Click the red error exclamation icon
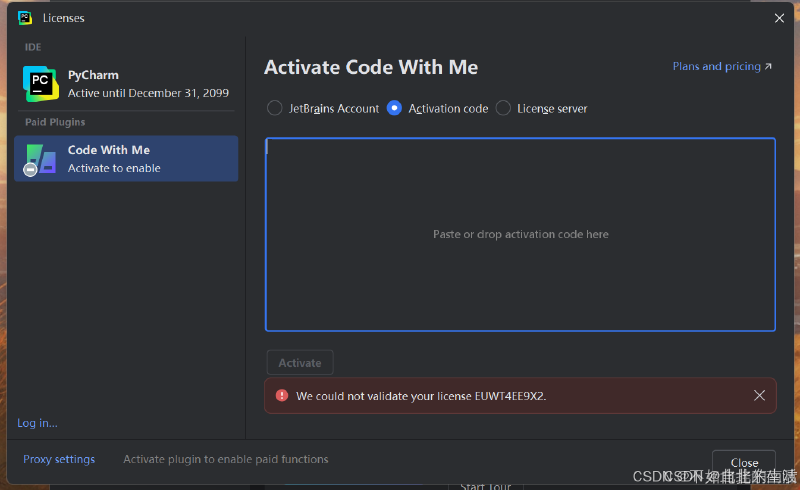Viewport: 800px width, 490px height. [x=282, y=396]
